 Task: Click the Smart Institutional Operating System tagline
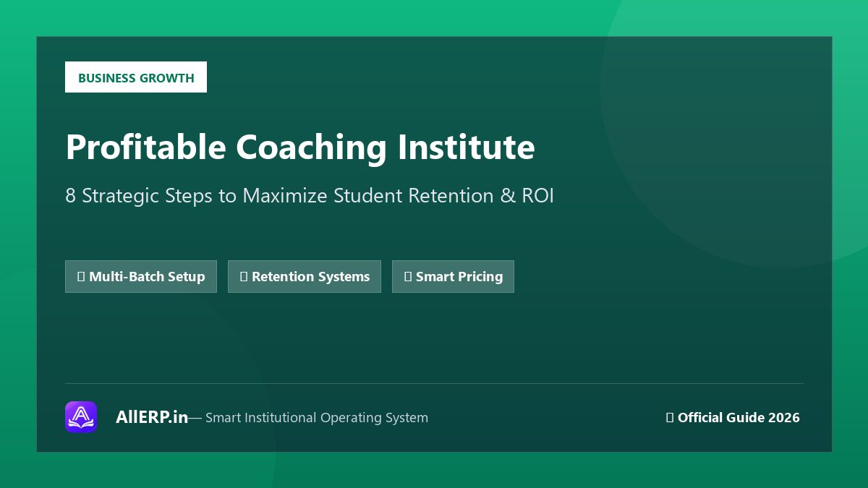(317, 418)
